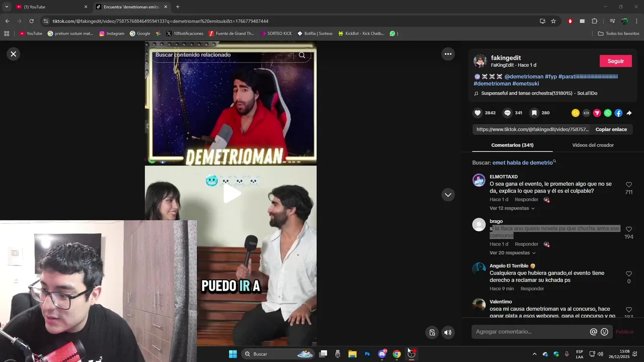Share video to WhatsApp
The height and width of the screenshot is (362, 644).
pyautogui.click(x=608, y=113)
